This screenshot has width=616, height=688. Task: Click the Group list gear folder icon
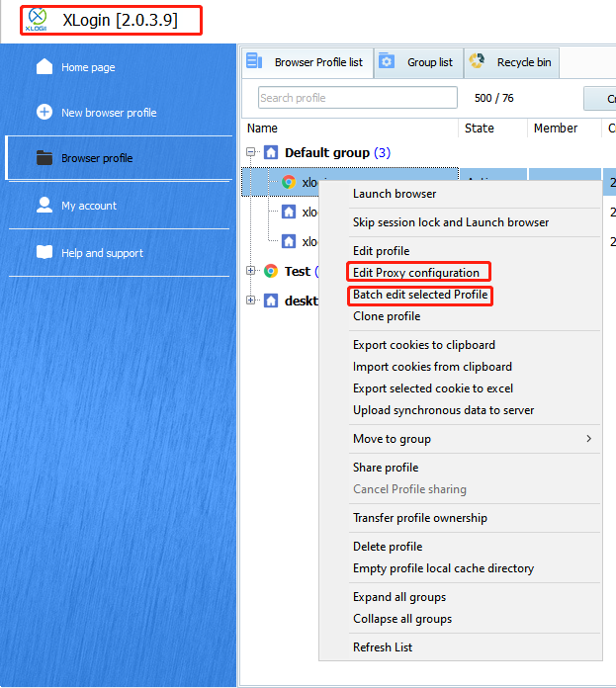[387, 61]
